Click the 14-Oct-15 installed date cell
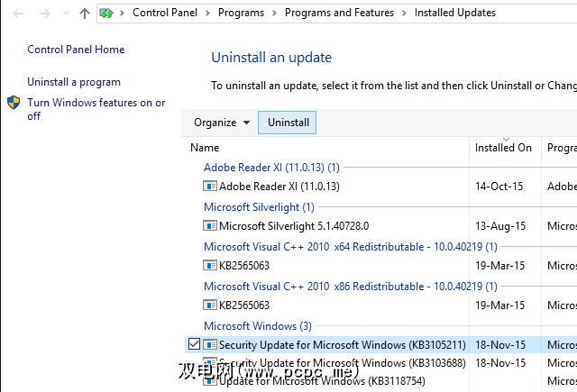 pyautogui.click(x=499, y=187)
